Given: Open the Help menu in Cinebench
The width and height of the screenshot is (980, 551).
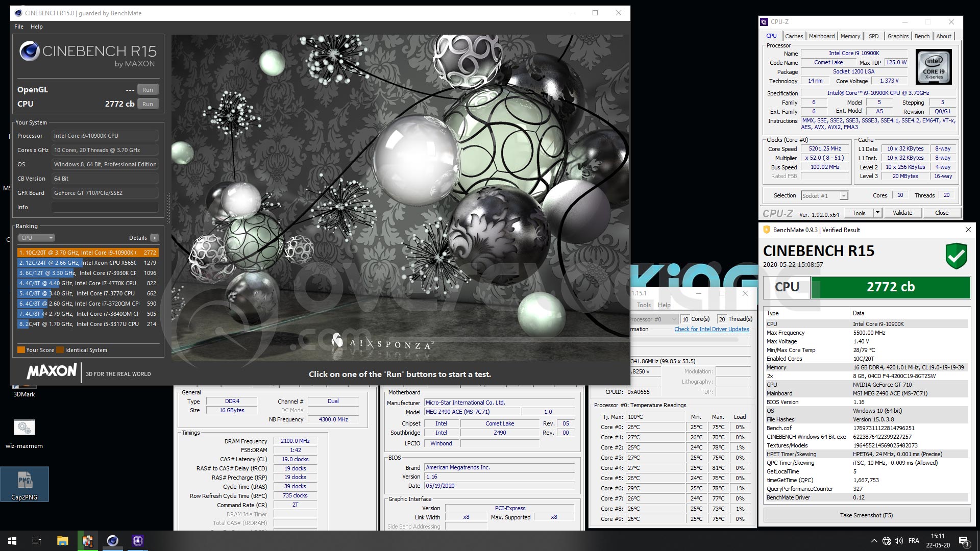Looking at the screenshot, I should (x=37, y=27).
